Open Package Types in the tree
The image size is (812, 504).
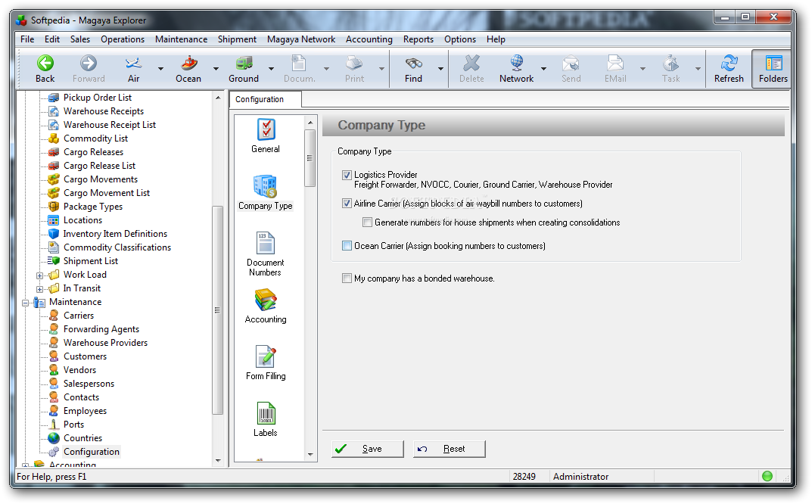click(x=93, y=207)
